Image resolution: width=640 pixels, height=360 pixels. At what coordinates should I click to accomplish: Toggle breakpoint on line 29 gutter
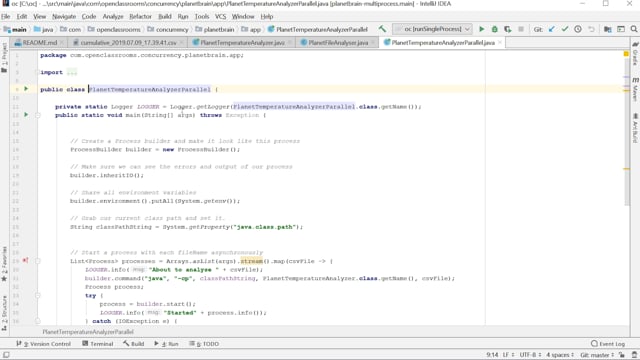point(25,260)
